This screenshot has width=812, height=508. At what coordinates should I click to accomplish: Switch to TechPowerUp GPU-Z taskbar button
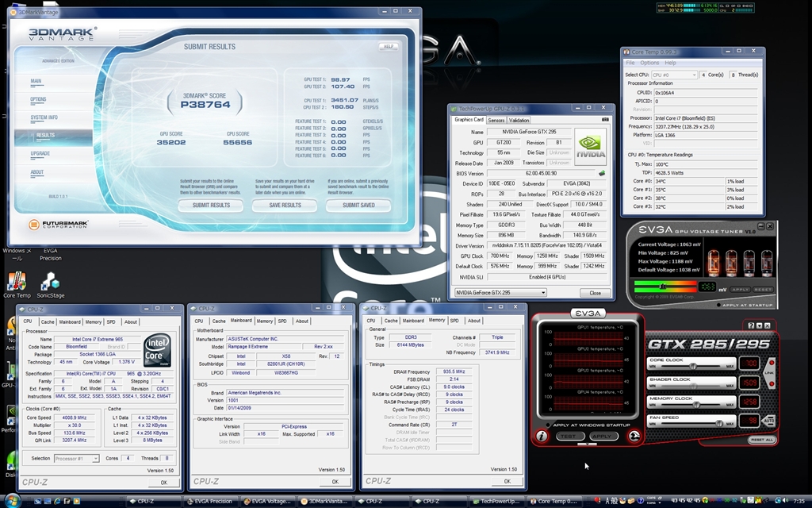coord(495,502)
